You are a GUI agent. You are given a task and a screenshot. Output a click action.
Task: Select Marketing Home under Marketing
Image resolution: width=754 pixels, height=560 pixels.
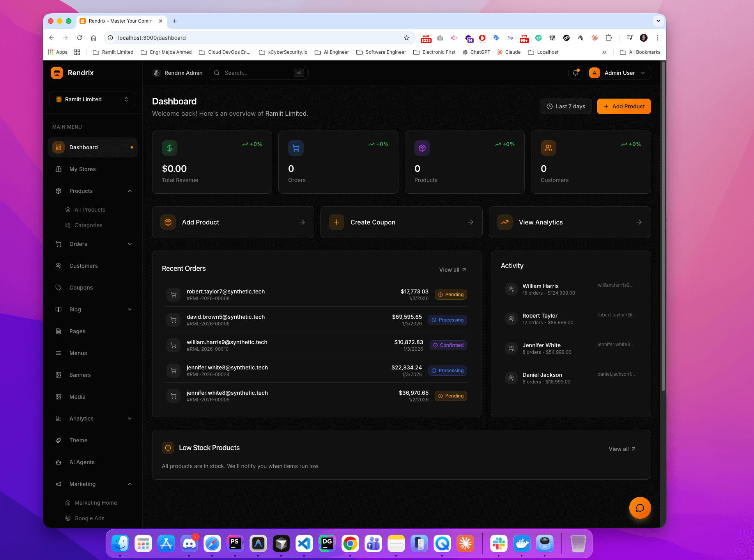pos(96,502)
